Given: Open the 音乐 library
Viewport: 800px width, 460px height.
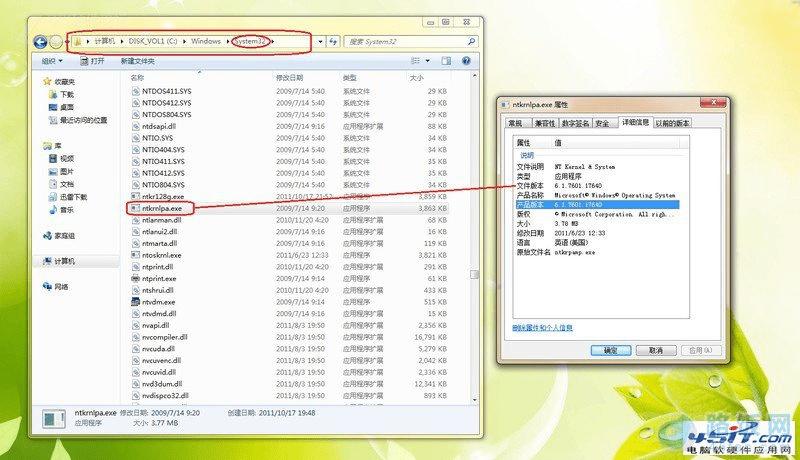Looking at the screenshot, I should (x=61, y=210).
